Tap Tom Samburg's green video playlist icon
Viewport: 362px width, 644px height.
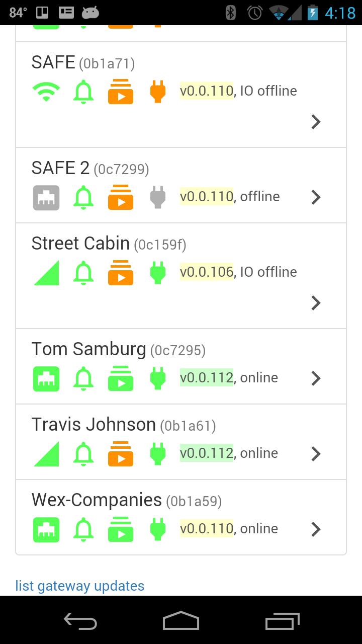click(x=121, y=378)
